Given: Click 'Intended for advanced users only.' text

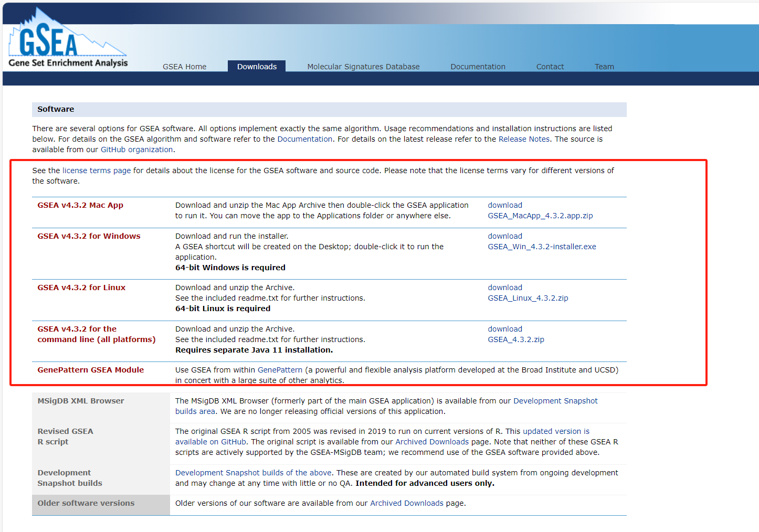Looking at the screenshot, I should 425,483.
